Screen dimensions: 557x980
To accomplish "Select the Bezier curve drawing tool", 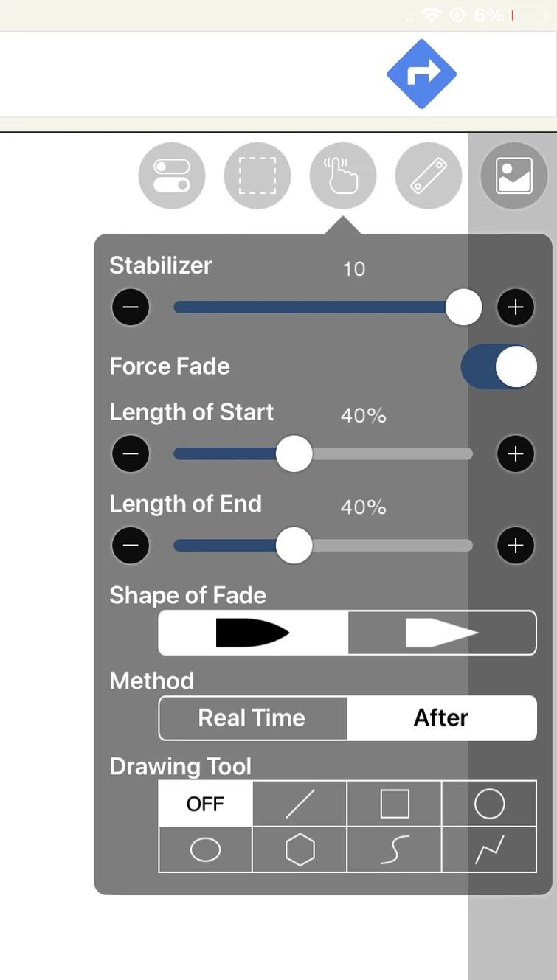I will [x=394, y=850].
